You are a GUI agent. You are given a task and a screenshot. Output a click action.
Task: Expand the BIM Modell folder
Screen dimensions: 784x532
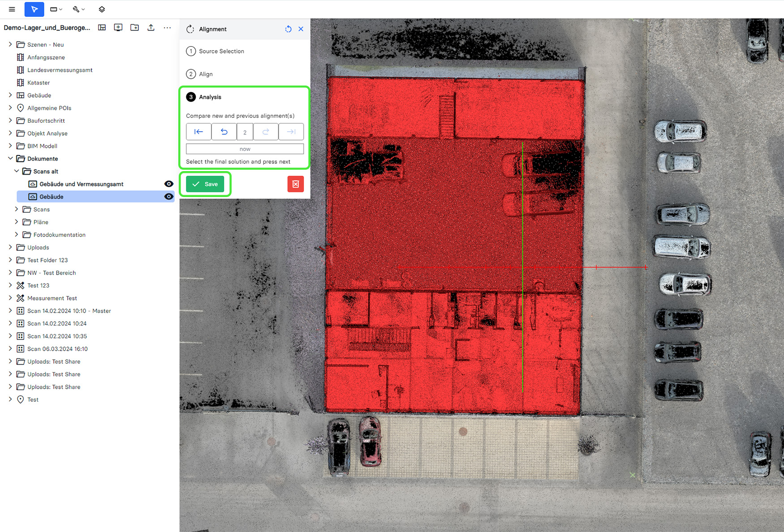click(10, 146)
